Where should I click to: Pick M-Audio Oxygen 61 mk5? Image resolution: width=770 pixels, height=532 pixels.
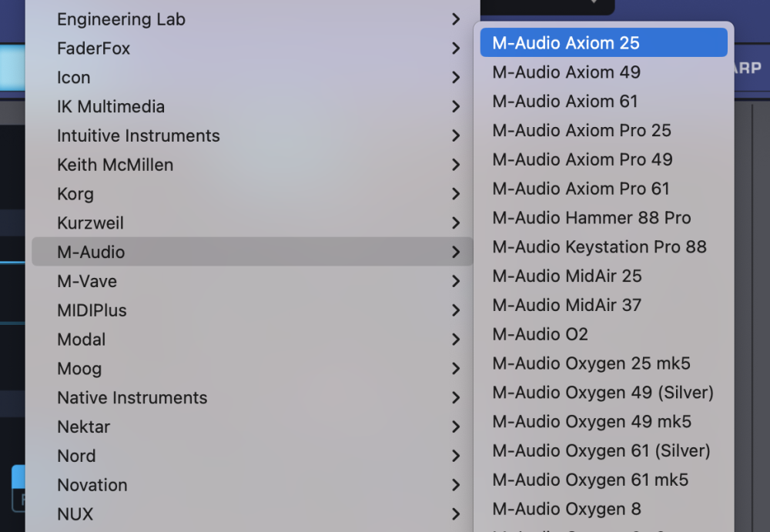(x=591, y=480)
